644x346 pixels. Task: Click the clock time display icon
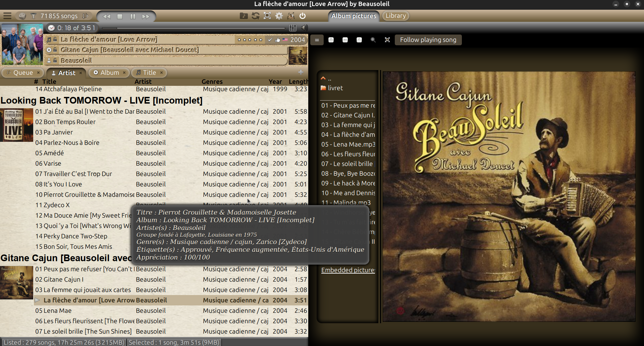51,28
